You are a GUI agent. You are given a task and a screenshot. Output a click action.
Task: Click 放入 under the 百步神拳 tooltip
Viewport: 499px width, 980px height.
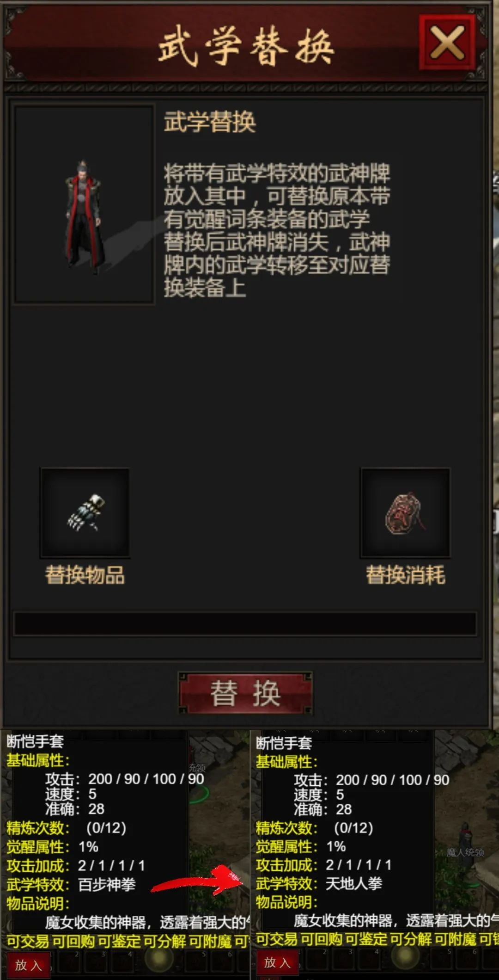click(x=28, y=965)
